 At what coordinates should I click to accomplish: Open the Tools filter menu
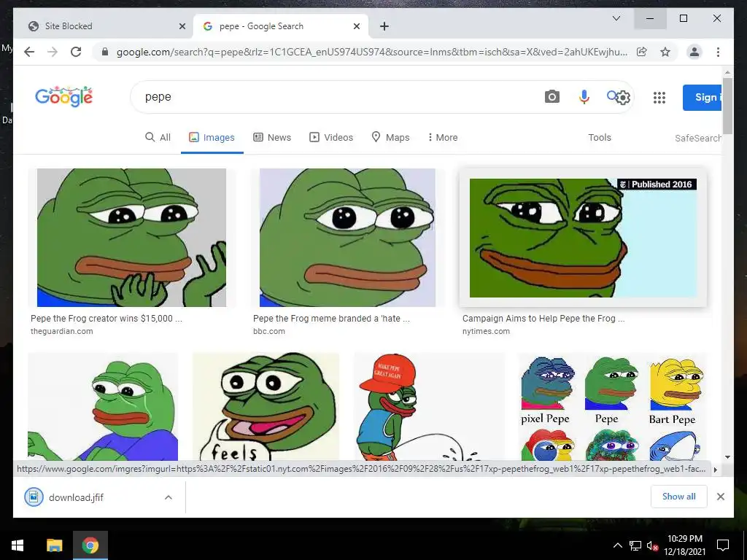[600, 137]
